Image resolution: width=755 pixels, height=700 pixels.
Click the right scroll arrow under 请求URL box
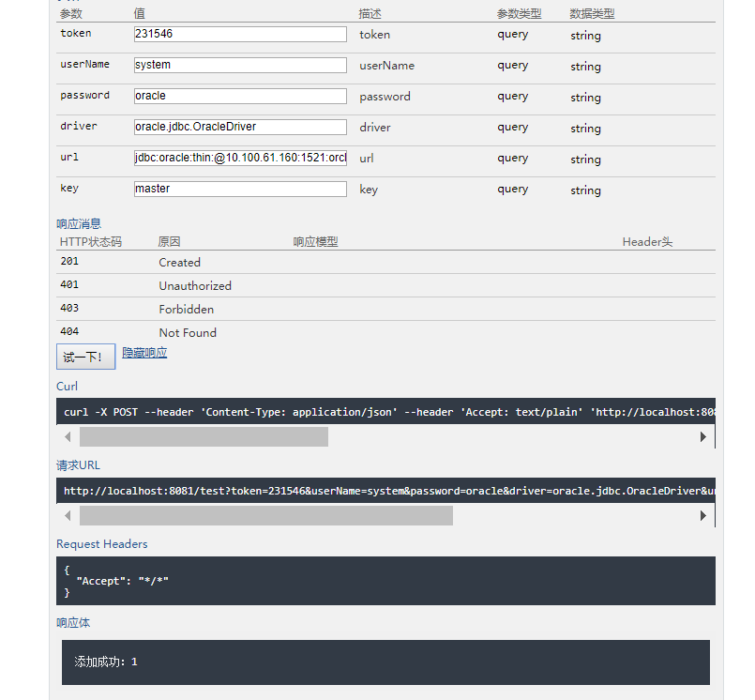tap(702, 514)
